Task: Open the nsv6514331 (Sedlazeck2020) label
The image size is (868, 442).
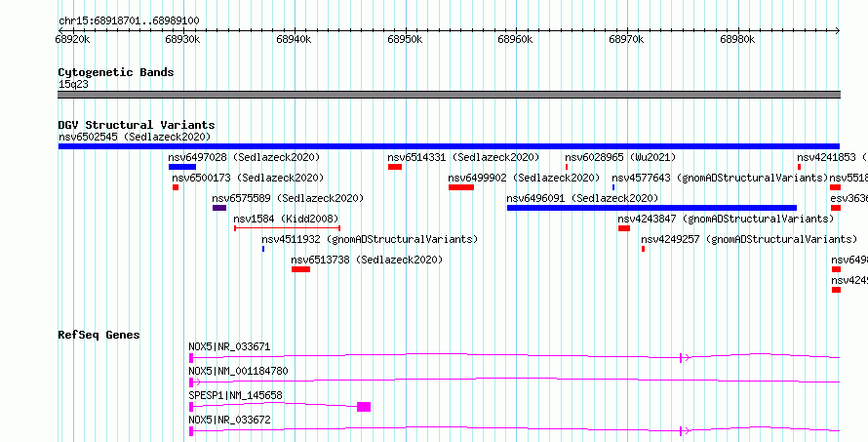Action: click(x=463, y=157)
